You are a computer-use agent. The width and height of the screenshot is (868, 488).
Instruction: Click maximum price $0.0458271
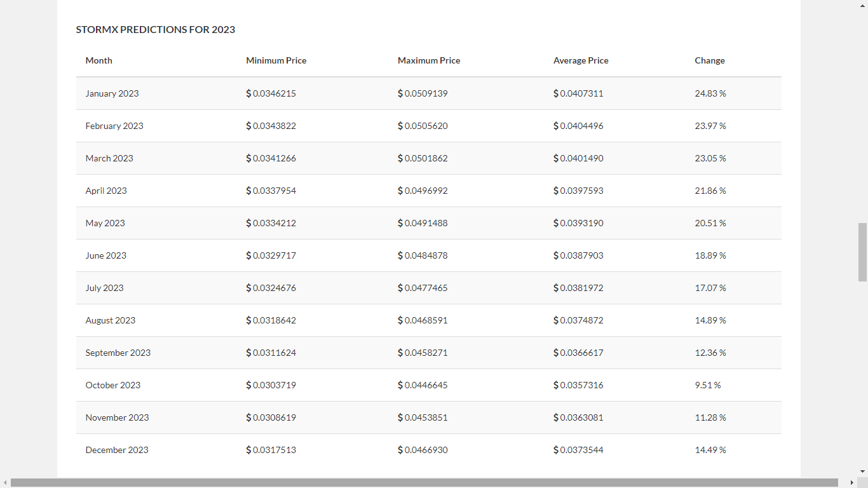[423, 353]
